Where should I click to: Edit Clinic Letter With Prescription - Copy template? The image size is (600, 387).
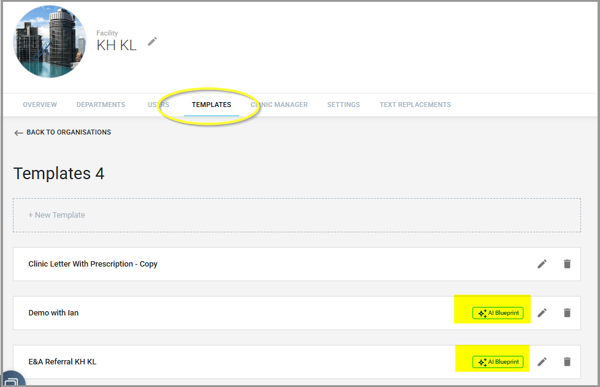(542, 264)
